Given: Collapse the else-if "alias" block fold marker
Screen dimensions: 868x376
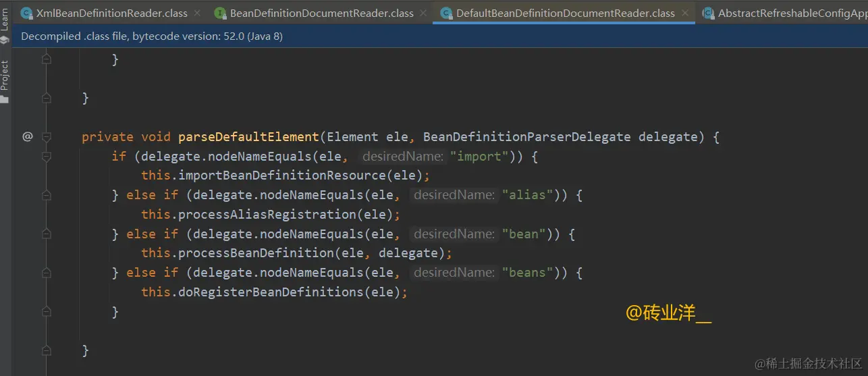Looking at the screenshot, I should (x=47, y=195).
